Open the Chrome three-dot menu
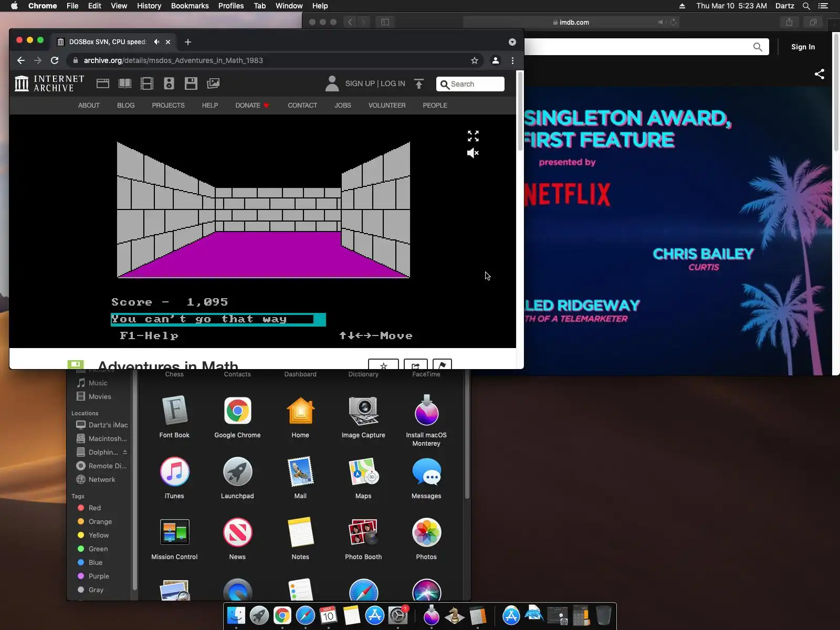 (513, 60)
